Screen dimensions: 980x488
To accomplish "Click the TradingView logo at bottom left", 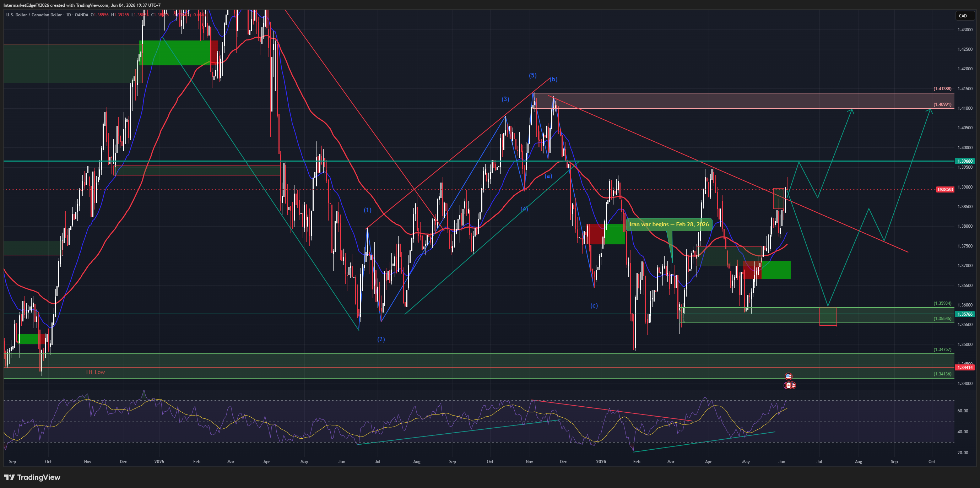I will [32, 477].
